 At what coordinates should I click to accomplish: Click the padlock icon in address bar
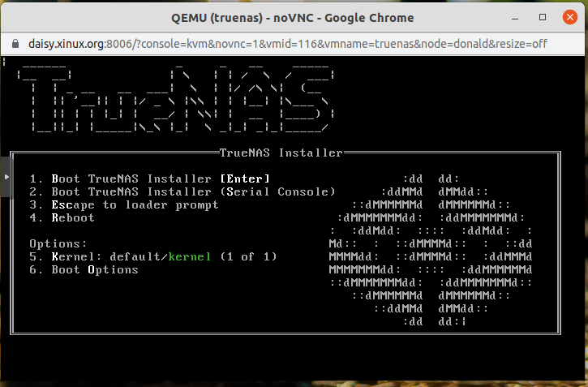(x=14, y=43)
